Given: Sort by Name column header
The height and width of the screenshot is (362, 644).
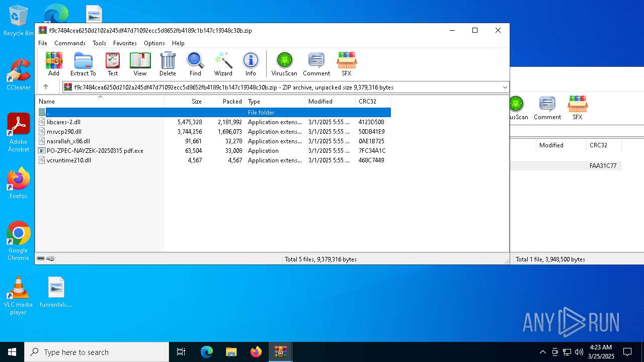Looking at the screenshot, I should (x=100, y=101).
